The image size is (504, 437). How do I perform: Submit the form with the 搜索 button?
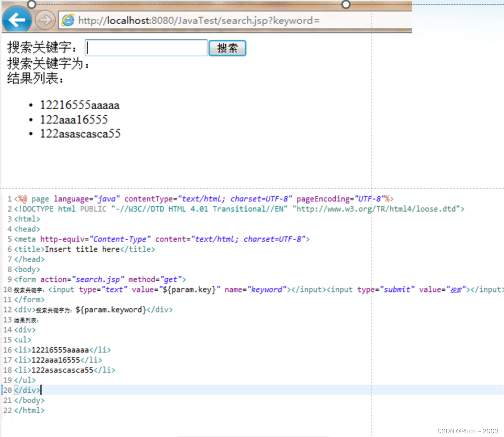click(x=227, y=48)
